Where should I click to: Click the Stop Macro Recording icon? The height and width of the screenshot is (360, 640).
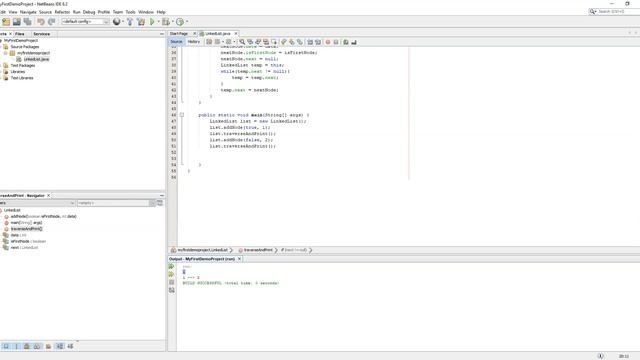pos(336,42)
